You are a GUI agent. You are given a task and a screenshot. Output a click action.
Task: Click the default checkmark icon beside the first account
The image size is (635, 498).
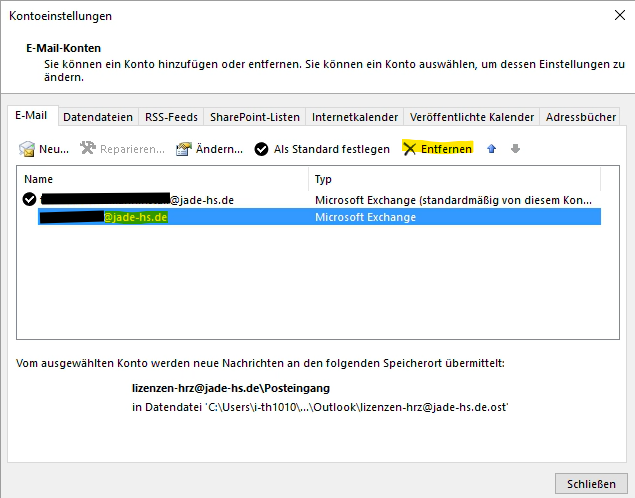29,199
